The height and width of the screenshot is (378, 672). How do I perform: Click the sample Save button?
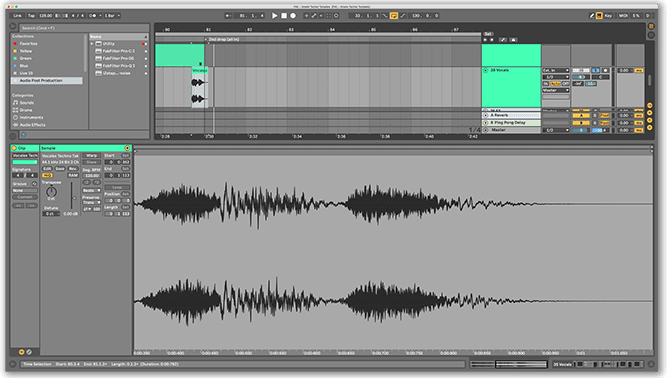tap(60, 169)
